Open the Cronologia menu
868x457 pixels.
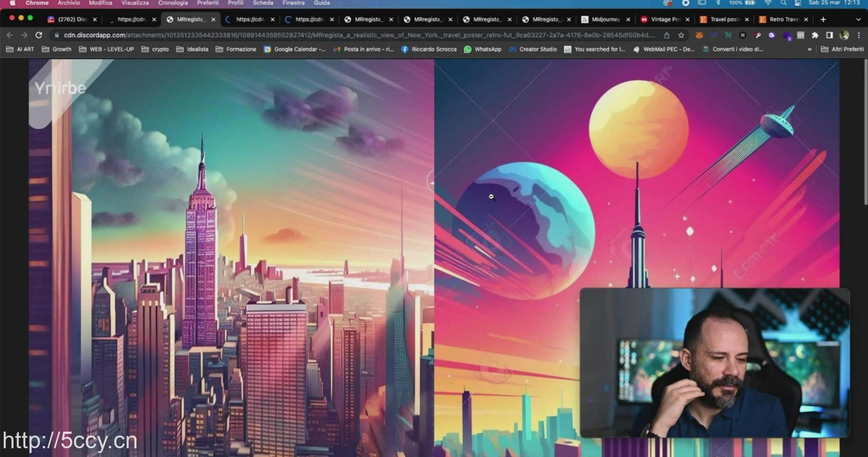(173, 3)
